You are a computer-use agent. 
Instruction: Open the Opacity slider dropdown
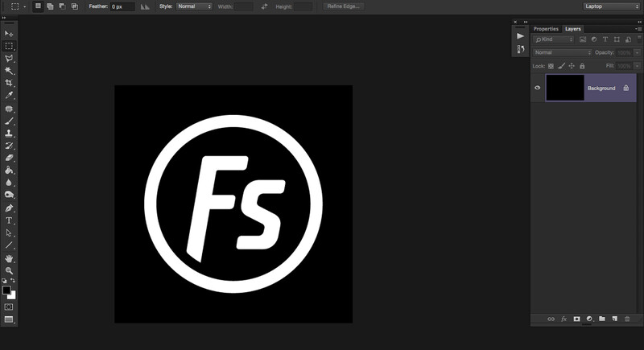637,52
